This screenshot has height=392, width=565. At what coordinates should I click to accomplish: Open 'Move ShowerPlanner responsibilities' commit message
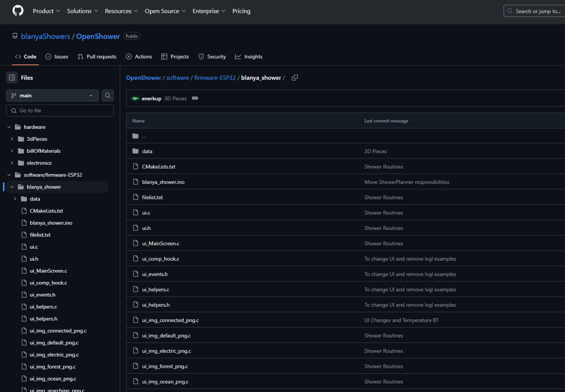pos(407,182)
